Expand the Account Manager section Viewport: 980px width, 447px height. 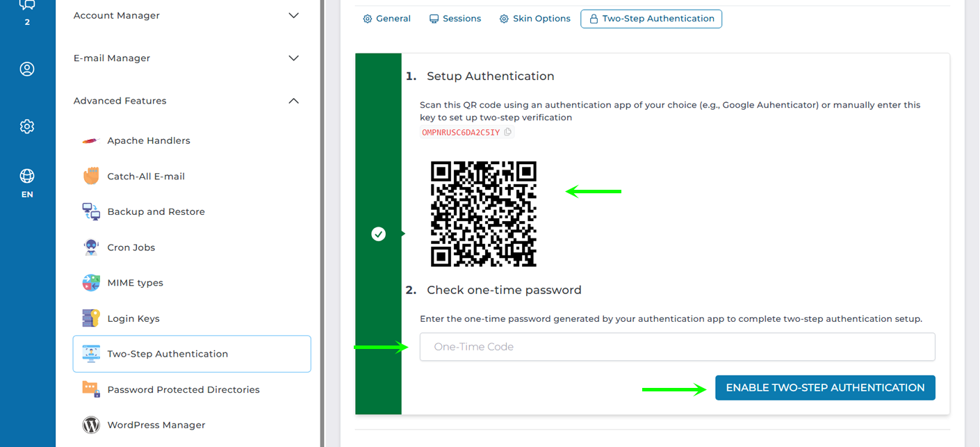(294, 15)
